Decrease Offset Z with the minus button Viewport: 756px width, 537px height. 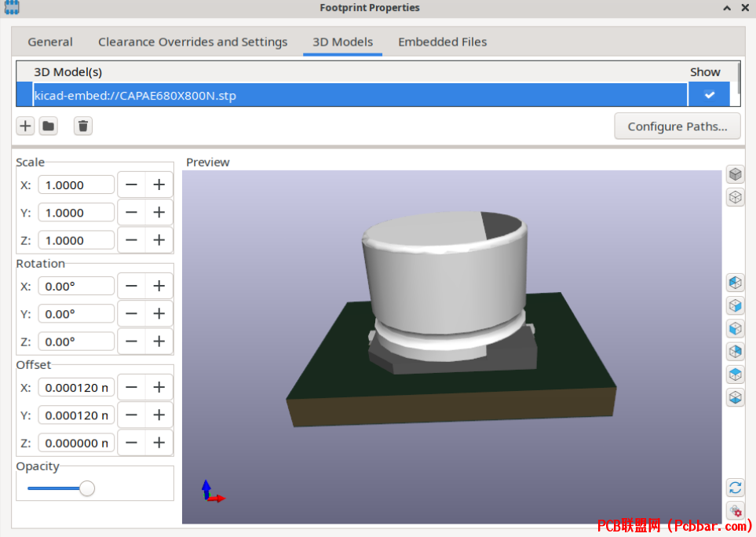pyautogui.click(x=131, y=443)
